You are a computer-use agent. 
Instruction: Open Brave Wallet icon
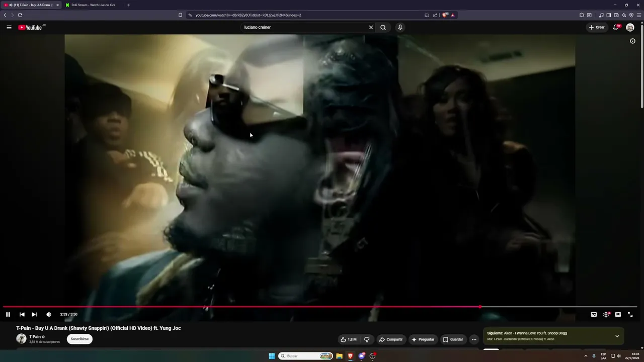[x=616, y=15]
